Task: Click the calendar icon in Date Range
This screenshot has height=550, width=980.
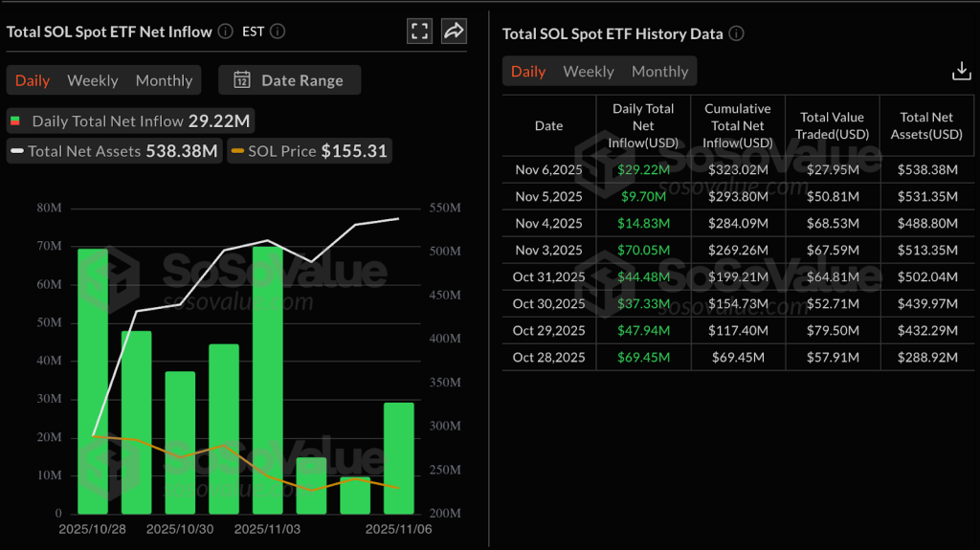Action: [x=242, y=80]
